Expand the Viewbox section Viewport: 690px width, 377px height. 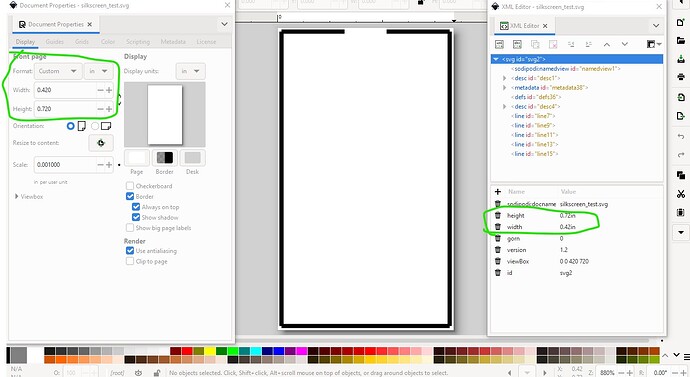[17, 197]
